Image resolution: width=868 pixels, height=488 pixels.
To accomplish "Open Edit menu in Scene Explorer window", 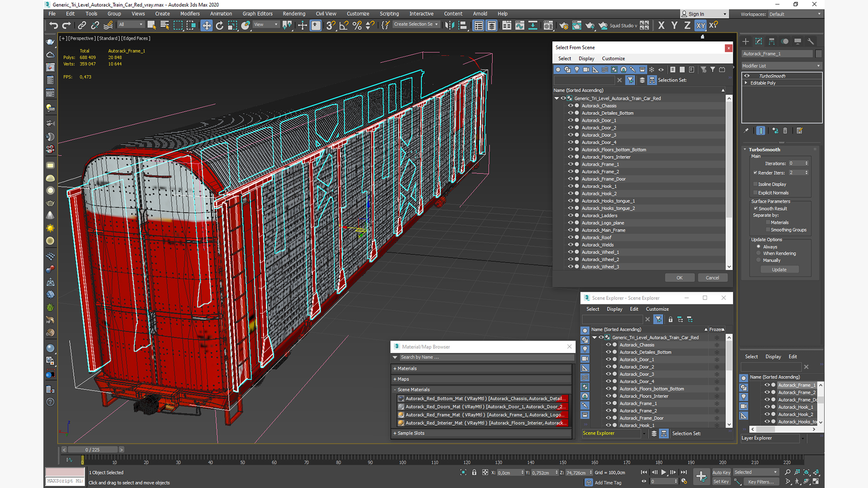I will click(634, 309).
